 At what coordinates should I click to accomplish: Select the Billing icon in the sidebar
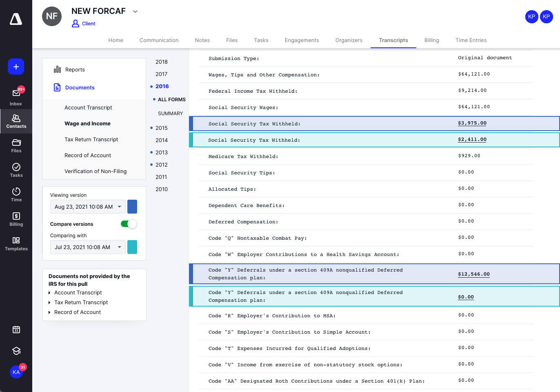(16, 218)
